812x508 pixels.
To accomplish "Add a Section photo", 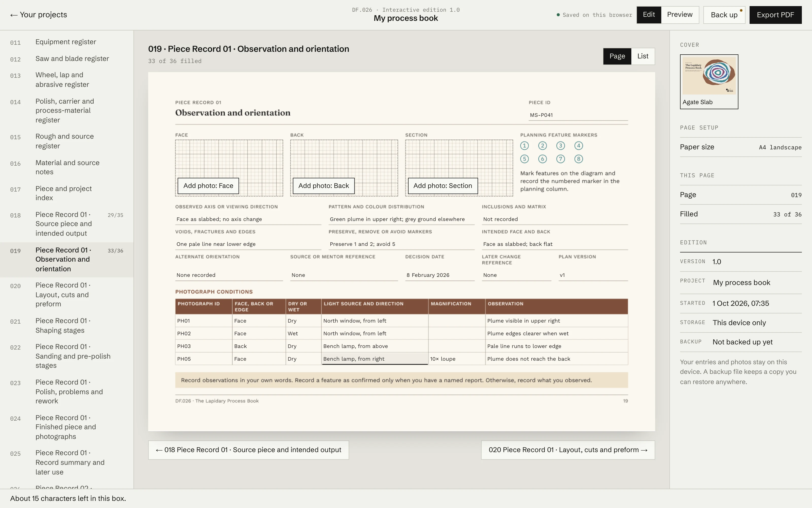I will (443, 186).
